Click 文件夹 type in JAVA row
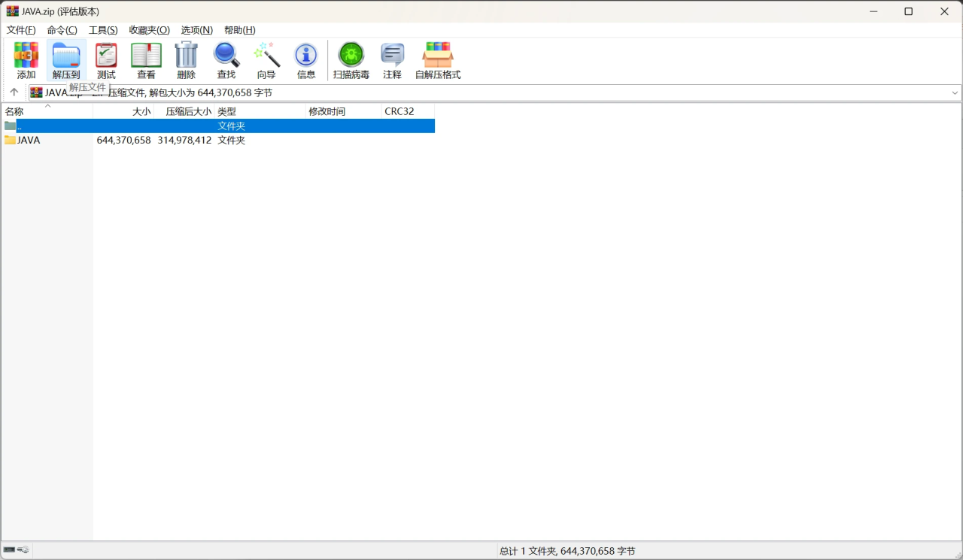963x560 pixels. 232,140
